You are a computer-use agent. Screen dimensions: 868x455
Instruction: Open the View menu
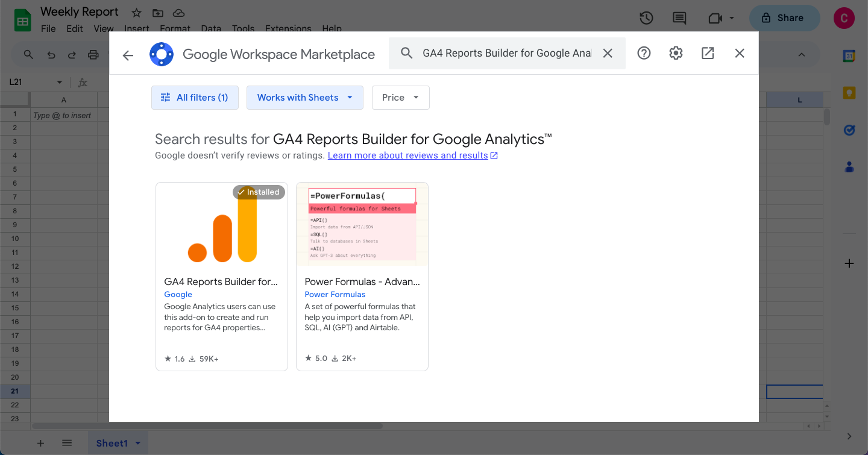(x=104, y=28)
